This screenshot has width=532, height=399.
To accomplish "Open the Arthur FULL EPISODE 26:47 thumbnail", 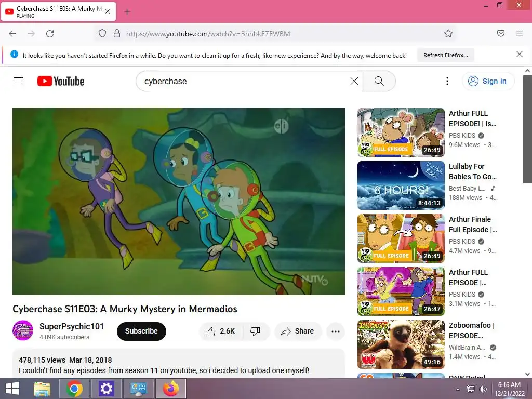I will 401,291.
